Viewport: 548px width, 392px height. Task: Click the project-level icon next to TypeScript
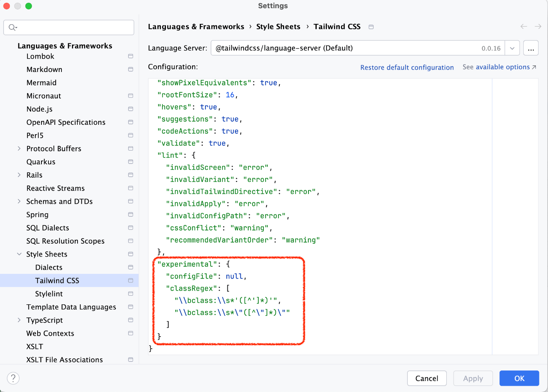(x=131, y=320)
